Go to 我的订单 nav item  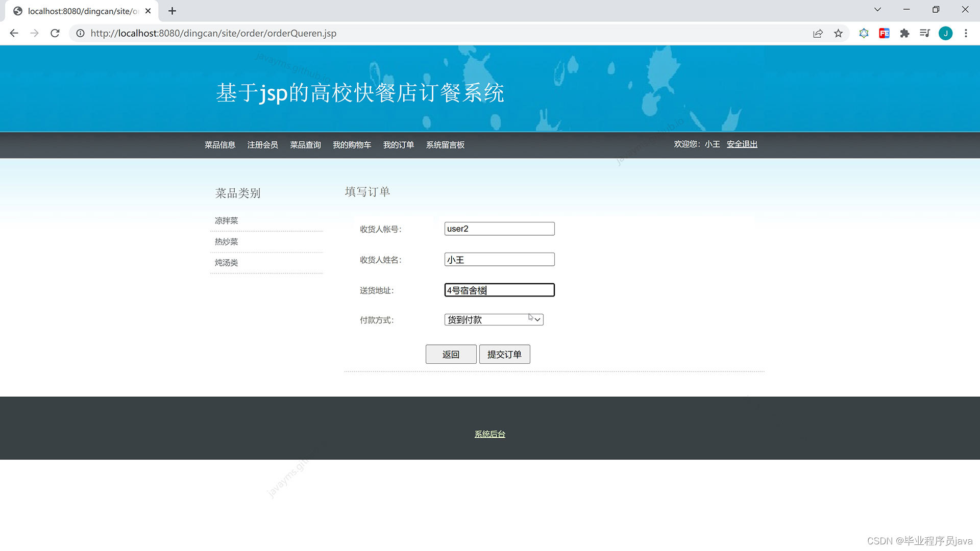click(398, 145)
